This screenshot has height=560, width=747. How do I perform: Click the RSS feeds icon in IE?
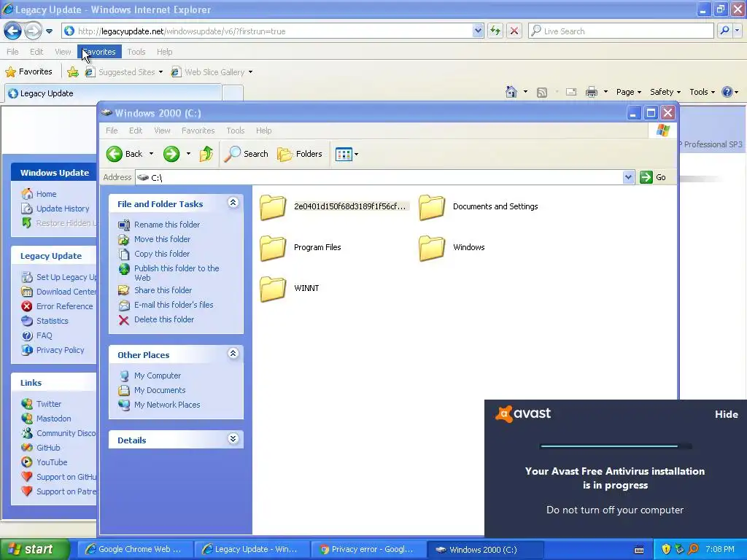coord(542,93)
